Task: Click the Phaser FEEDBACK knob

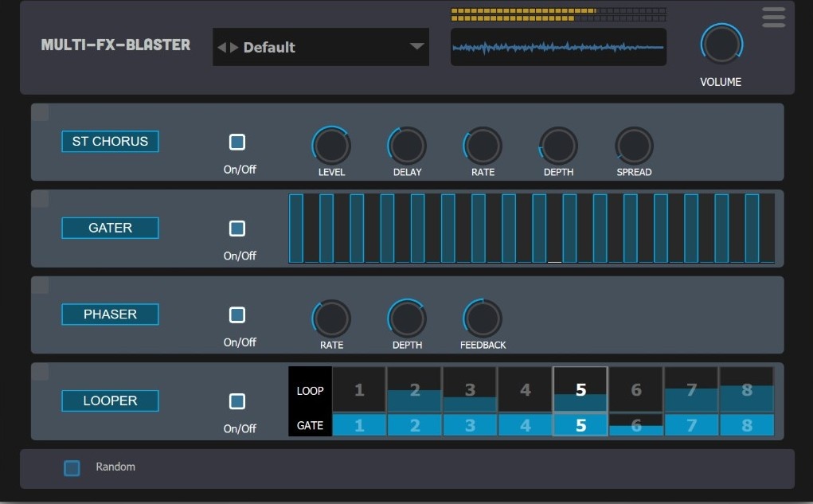Action: 482,318
